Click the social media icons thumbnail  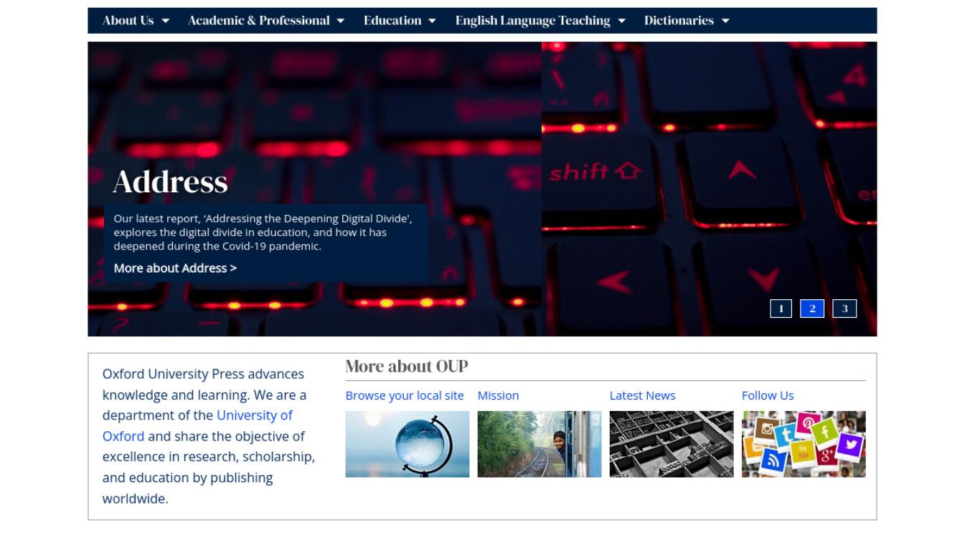coord(804,444)
